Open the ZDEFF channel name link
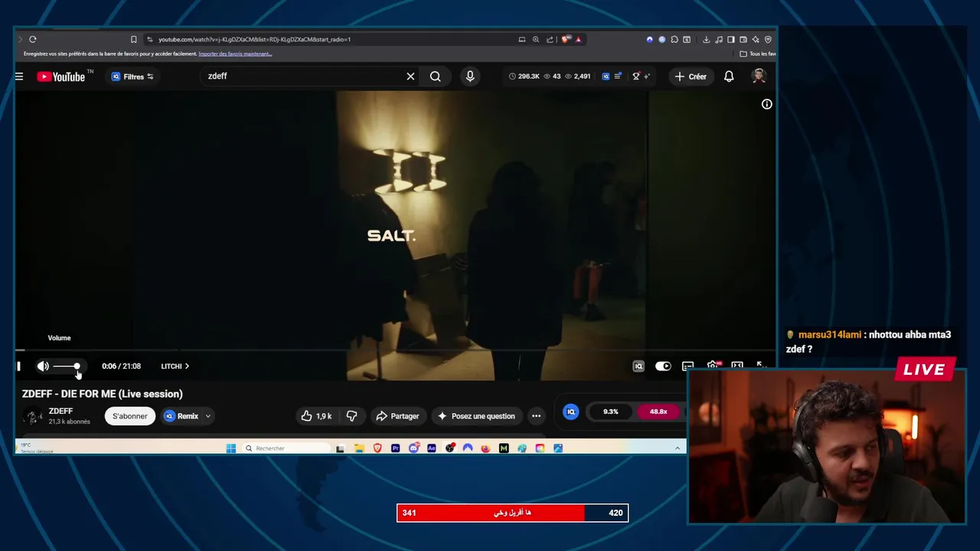The image size is (980, 551). tap(60, 411)
